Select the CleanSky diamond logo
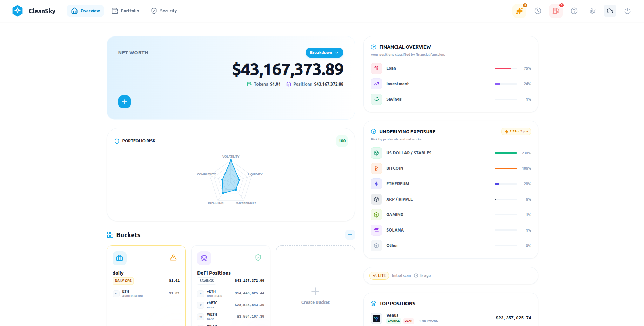Image resolution: width=644 pixels, height=326 pixels. point(18,11)
